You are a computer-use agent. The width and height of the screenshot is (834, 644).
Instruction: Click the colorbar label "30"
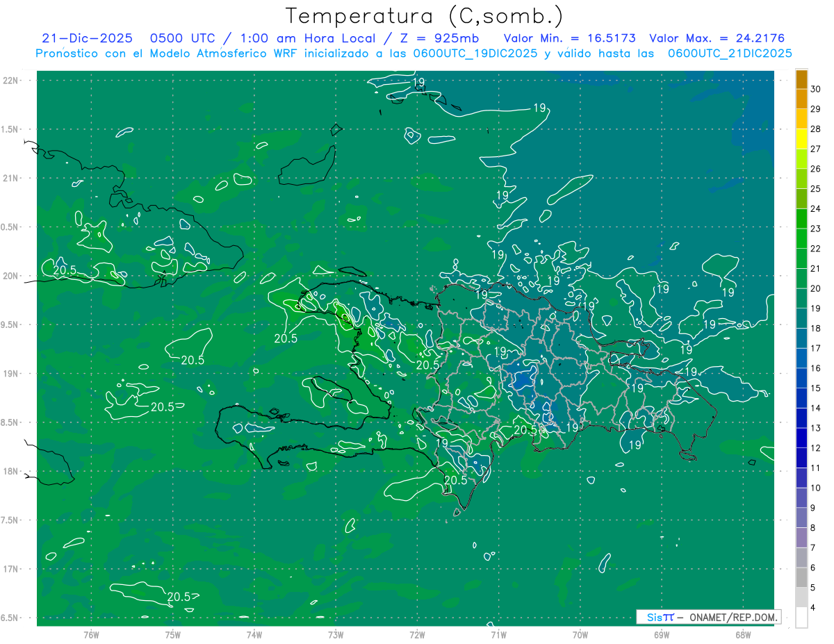pyautogui.click(x=816, y=89)
